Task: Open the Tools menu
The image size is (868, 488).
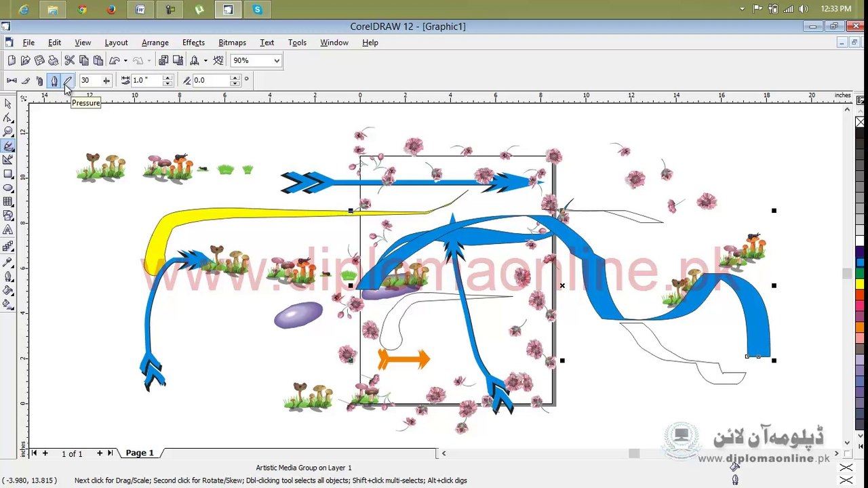Action: [297, 43]
